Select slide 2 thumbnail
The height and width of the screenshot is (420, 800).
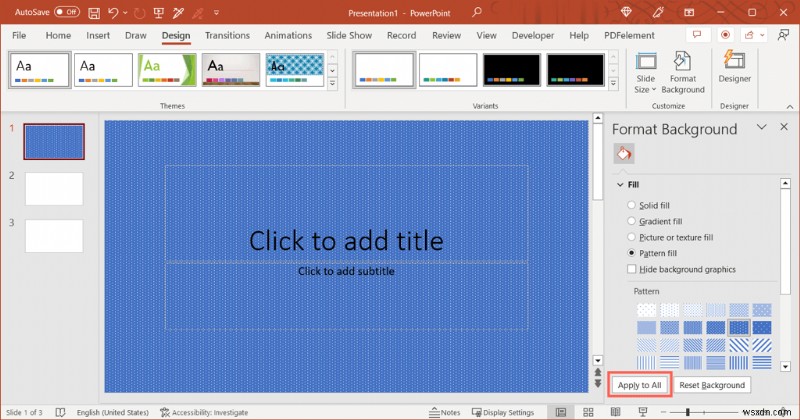click(x=54, y=189)
